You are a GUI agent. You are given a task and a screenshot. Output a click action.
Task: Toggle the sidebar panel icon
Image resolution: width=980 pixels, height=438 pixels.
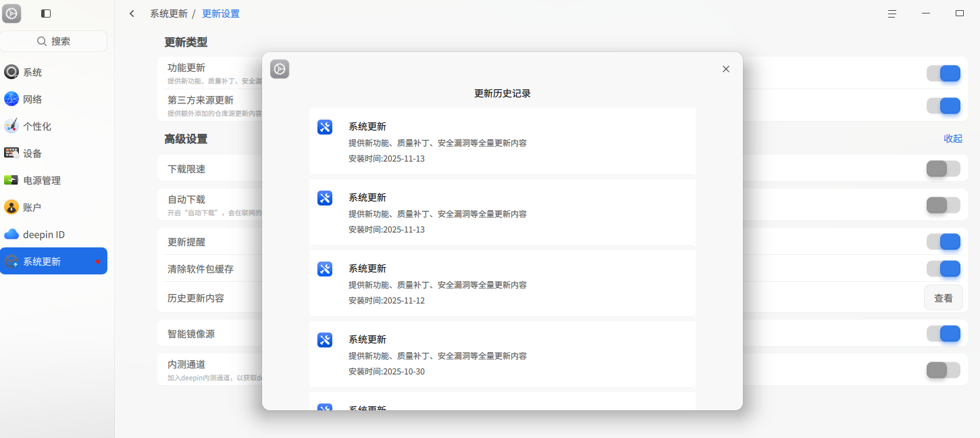(46, 14)
